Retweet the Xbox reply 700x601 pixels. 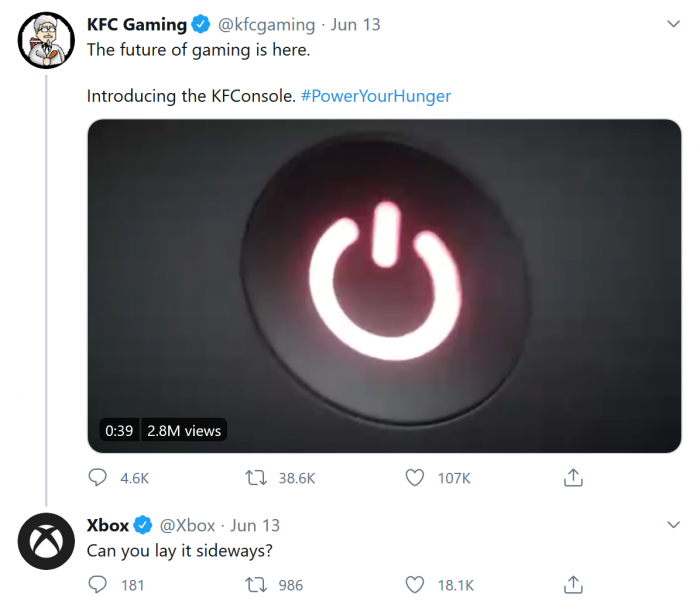257,584
